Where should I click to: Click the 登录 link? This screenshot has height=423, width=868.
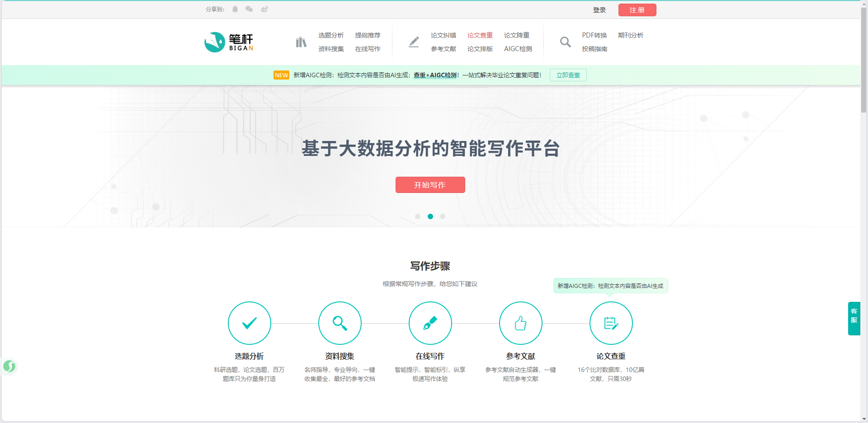click(x=599, y=10)
